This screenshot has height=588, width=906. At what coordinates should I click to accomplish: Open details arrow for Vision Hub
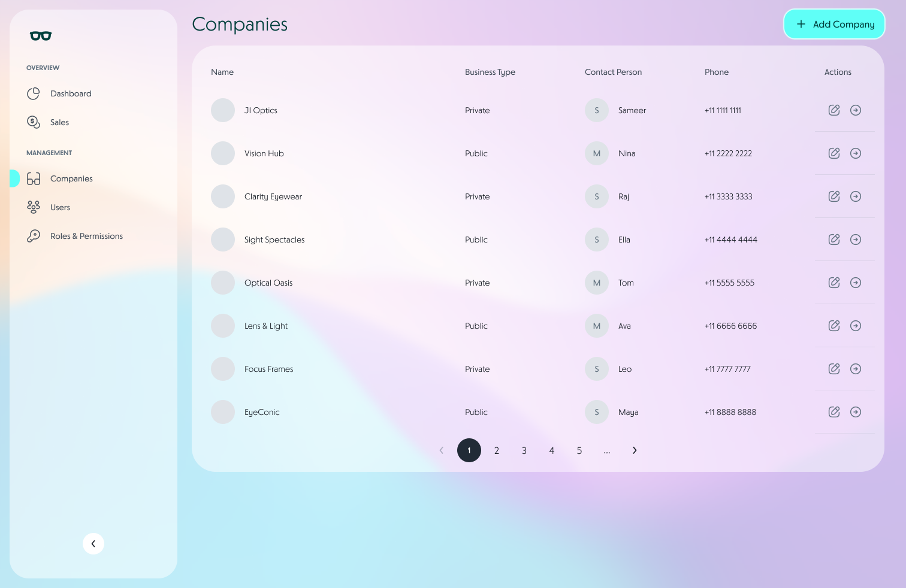point(856,153)
